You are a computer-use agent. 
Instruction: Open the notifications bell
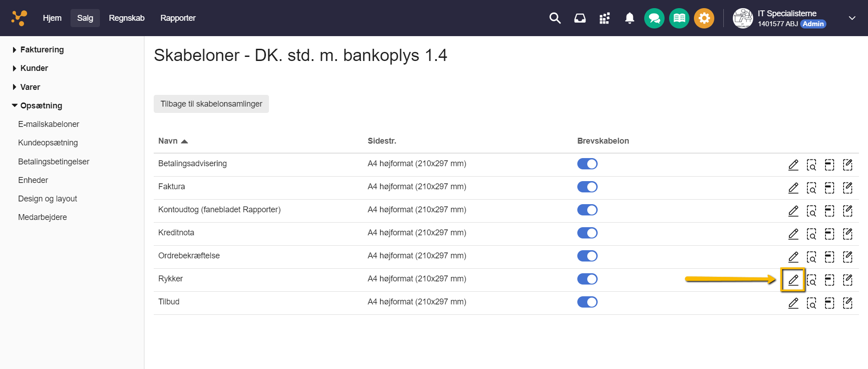click(629, 18)
